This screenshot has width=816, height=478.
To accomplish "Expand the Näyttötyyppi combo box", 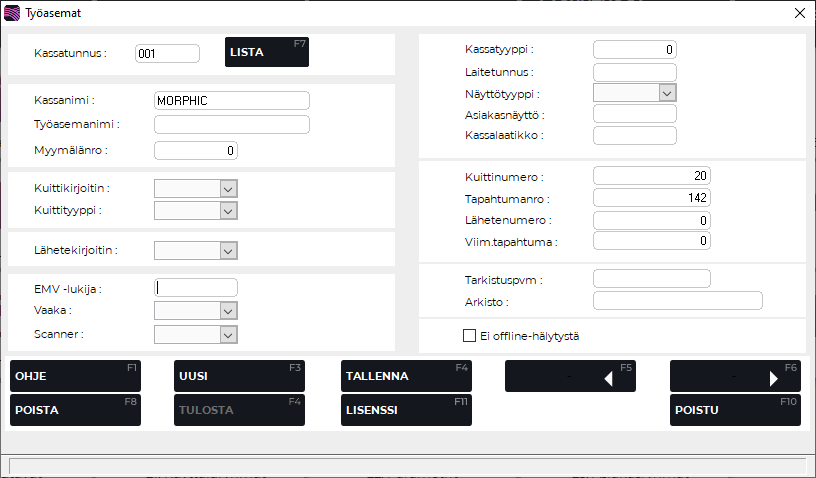I will [x=668, y=93].
